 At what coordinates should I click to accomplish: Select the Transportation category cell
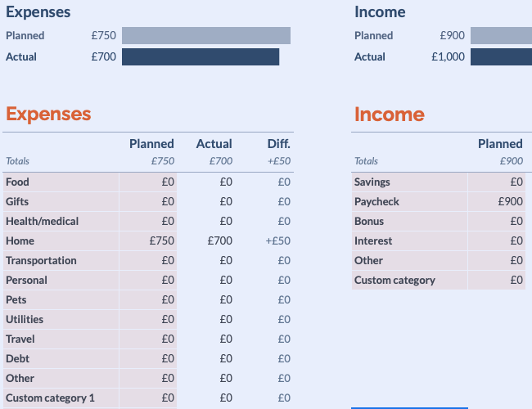pyautogui.click(x=61, y=260)
